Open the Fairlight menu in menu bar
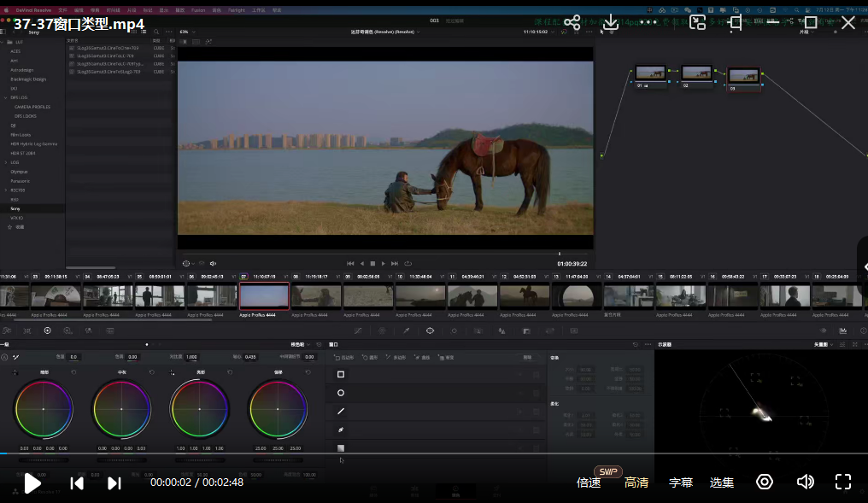The image size is (868, 503). click(237, 10)
